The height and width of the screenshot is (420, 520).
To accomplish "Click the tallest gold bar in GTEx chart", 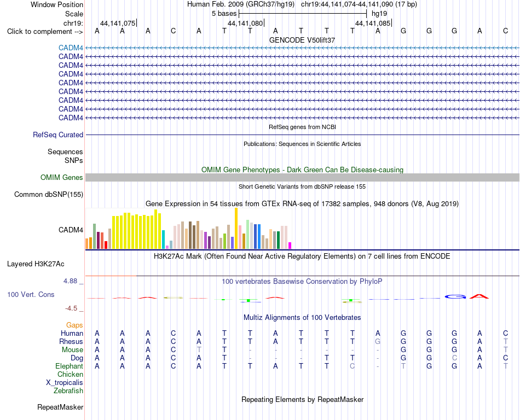I will pyautogui.click(x=236, y=229).
